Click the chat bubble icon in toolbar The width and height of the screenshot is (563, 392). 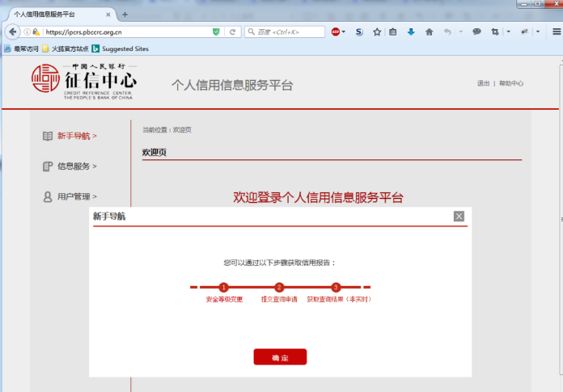pyautogui.click(x=476, y=32)
